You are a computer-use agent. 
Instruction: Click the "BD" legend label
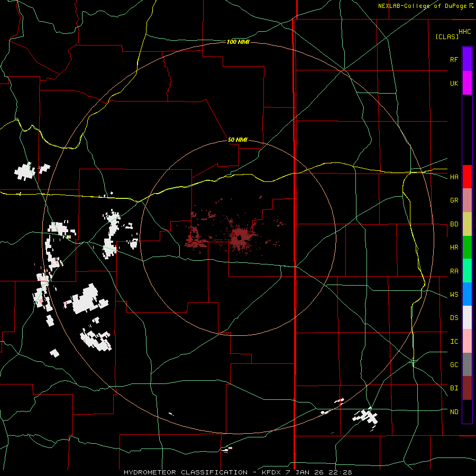pyautogui.click(x=454, y=224)
